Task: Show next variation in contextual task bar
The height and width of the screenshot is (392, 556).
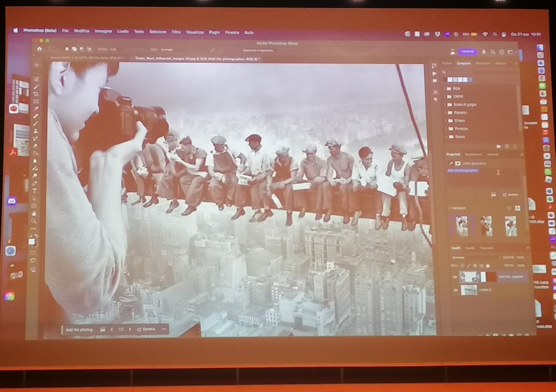Action: point(129,329)
